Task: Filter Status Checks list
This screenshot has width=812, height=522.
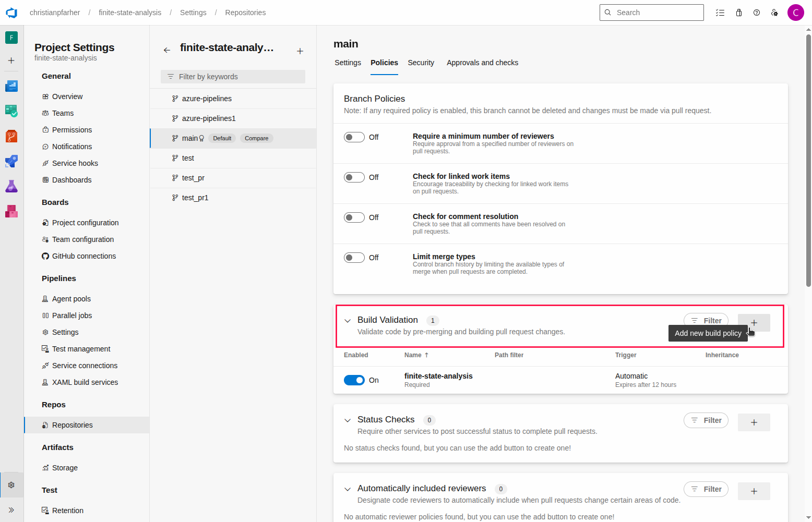Action: (706, 420)
